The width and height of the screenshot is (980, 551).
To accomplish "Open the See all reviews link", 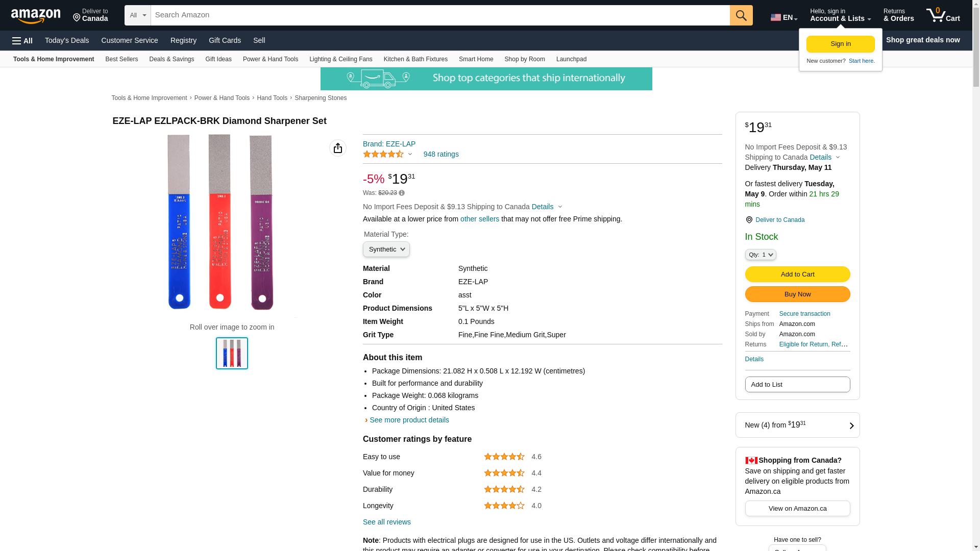I will (387, 522).
